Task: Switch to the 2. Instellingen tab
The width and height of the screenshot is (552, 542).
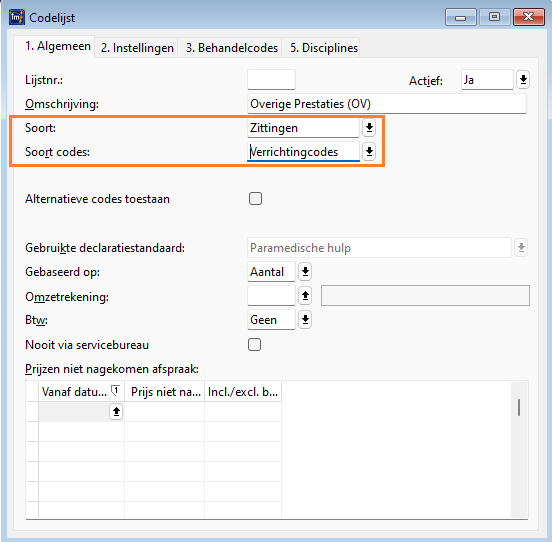Action: pos(137,48)
